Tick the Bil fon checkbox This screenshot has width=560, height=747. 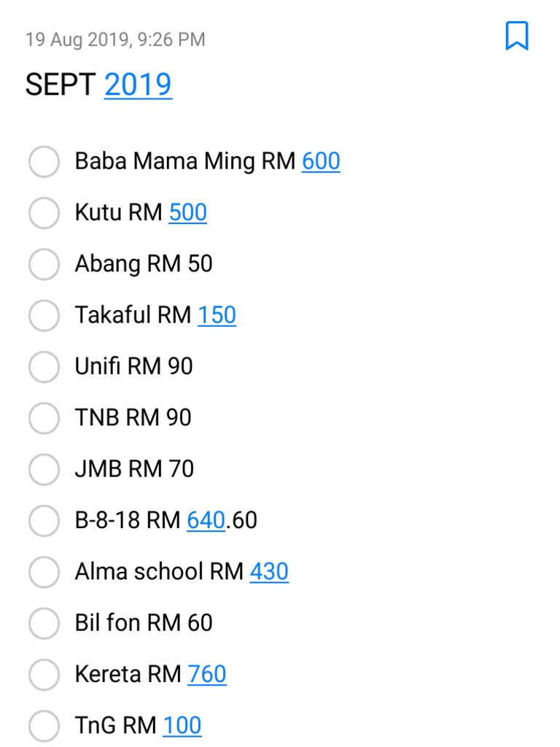click(x=44, y=623)
